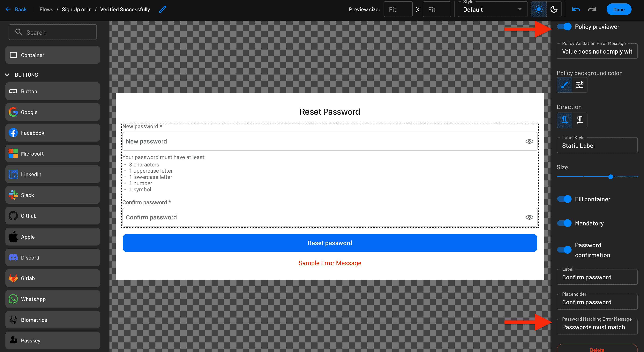
Task: Switch preview to dark mode
Action: click(x=554, y=9)
